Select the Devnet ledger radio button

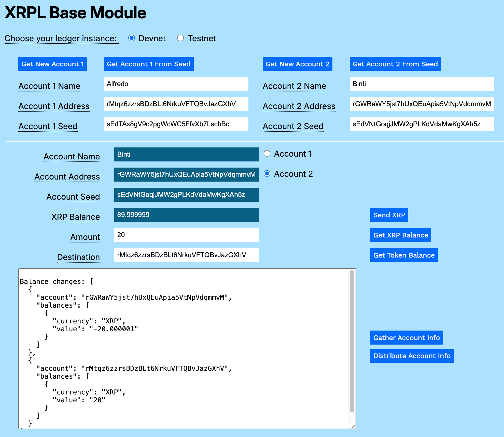[x=132, y=38]
